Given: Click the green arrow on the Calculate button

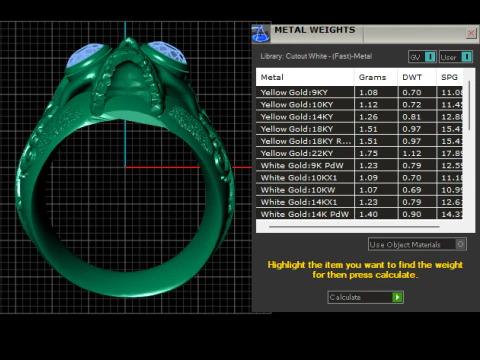Looking at the screenshot, I should [x=397, y=297].
